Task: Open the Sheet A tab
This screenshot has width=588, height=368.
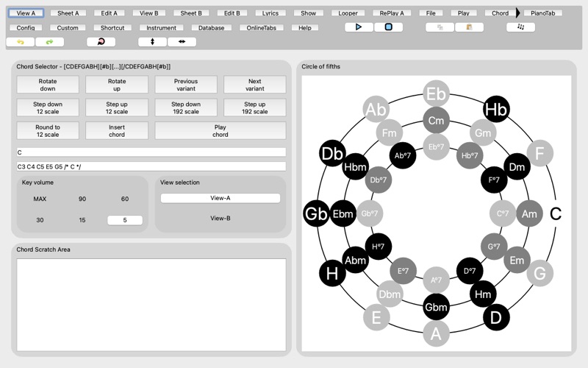Action: tap(68, 13)
